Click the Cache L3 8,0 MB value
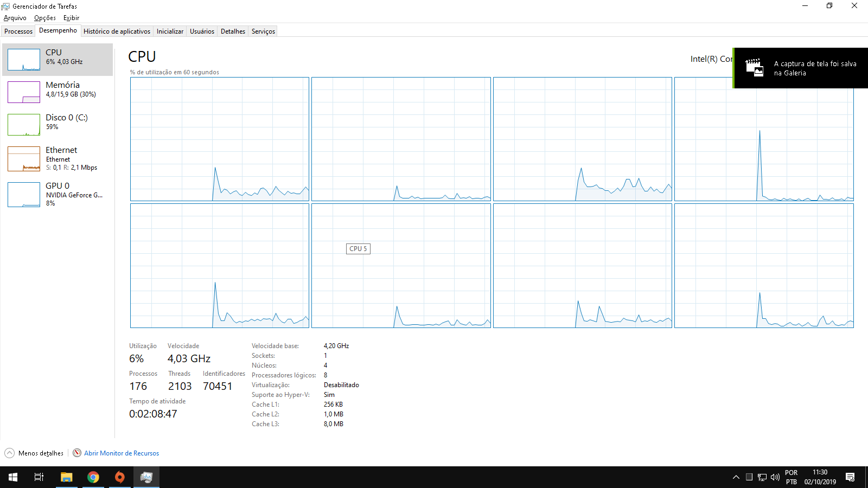Image resolution: width=868 pixels, height=488 pixels. (334, 424)
